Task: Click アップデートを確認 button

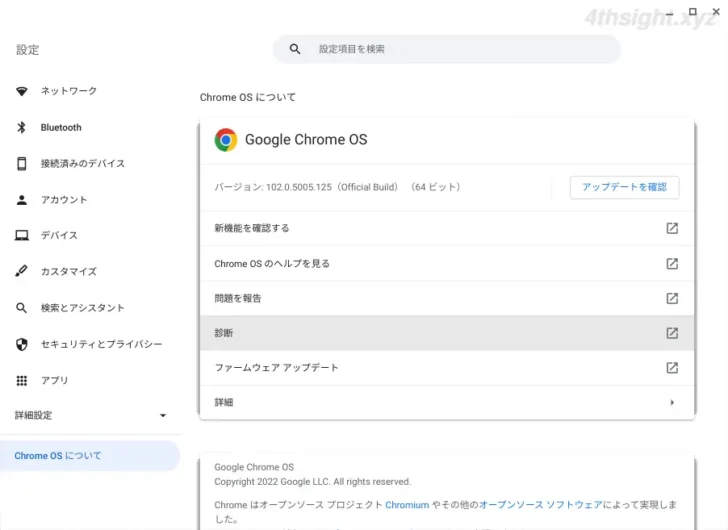Action: (x=624, y=187)
